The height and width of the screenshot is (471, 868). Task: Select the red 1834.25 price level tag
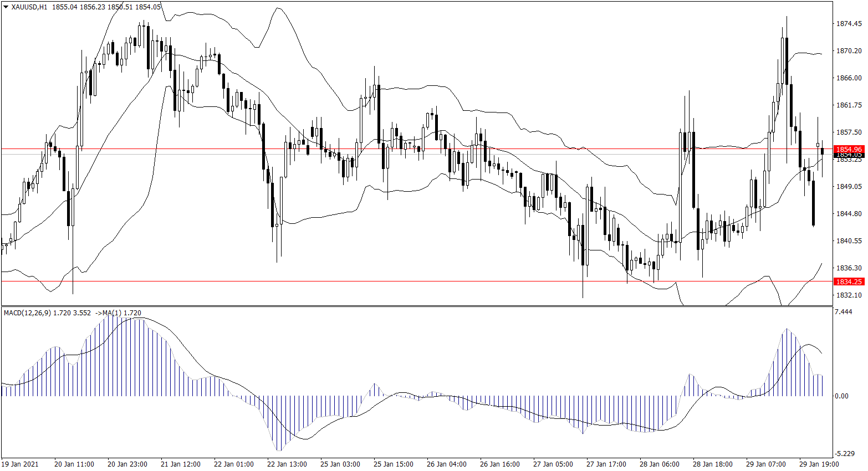coord(849,281)
